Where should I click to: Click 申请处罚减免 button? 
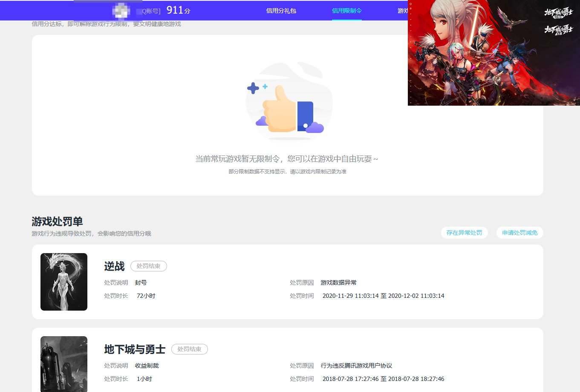click(x=519, y=233)
